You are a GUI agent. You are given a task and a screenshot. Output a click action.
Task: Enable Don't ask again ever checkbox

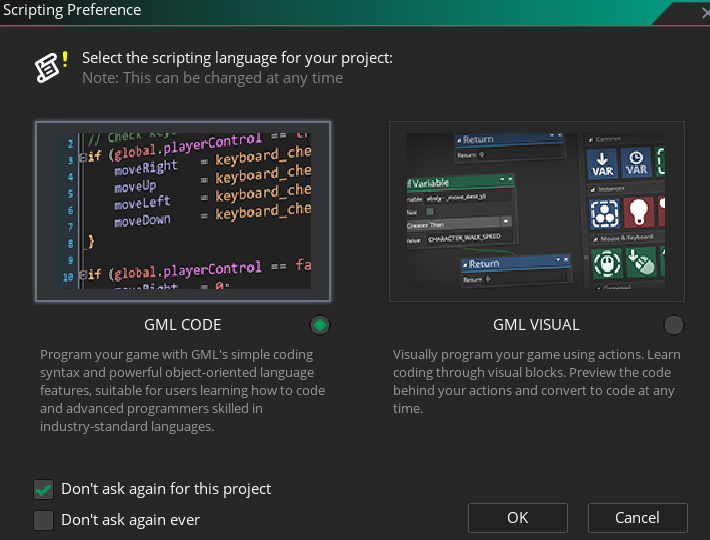43,520
